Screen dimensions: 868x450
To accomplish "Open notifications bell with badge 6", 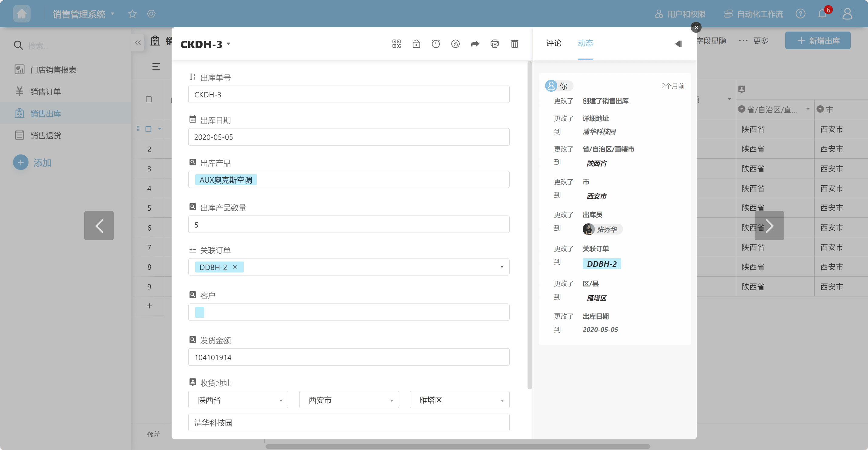I will pos(823,14).
